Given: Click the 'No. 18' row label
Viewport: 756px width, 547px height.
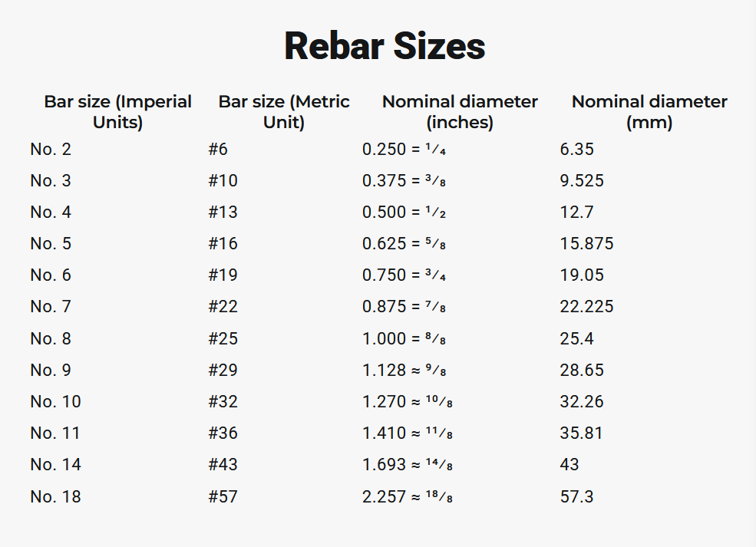Looking at the screenshot, I should 55,497.
